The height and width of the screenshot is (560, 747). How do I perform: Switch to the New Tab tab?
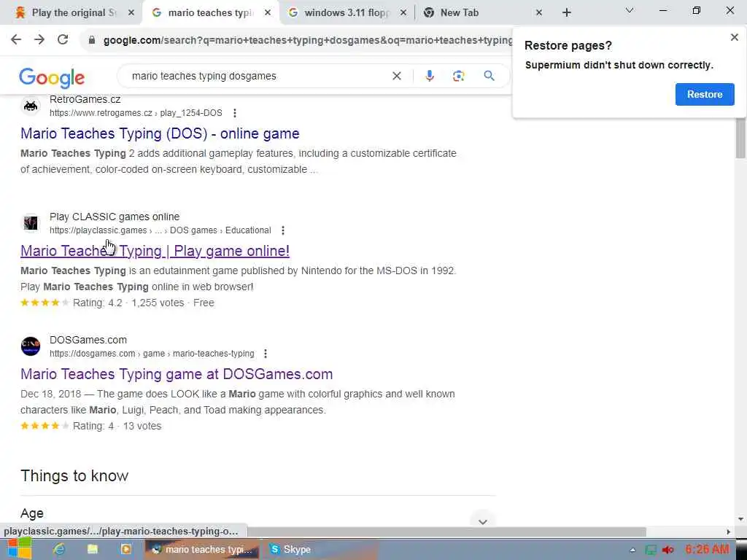[x=481, y=13]
